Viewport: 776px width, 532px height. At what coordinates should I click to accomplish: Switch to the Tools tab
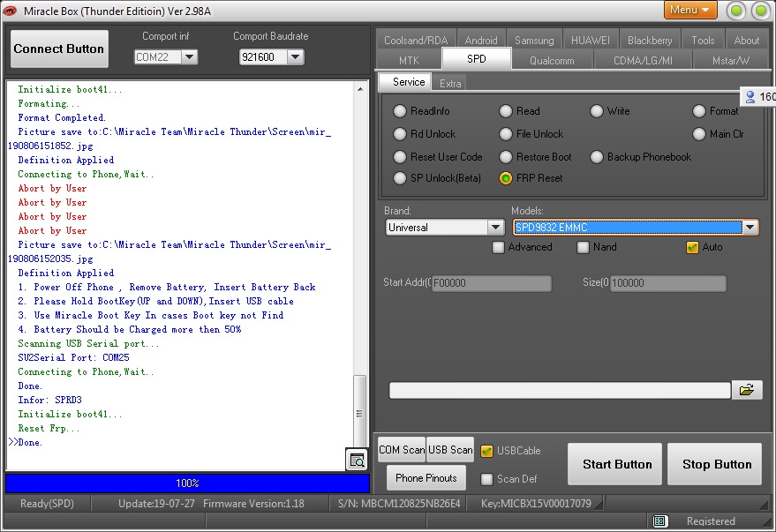703,40
